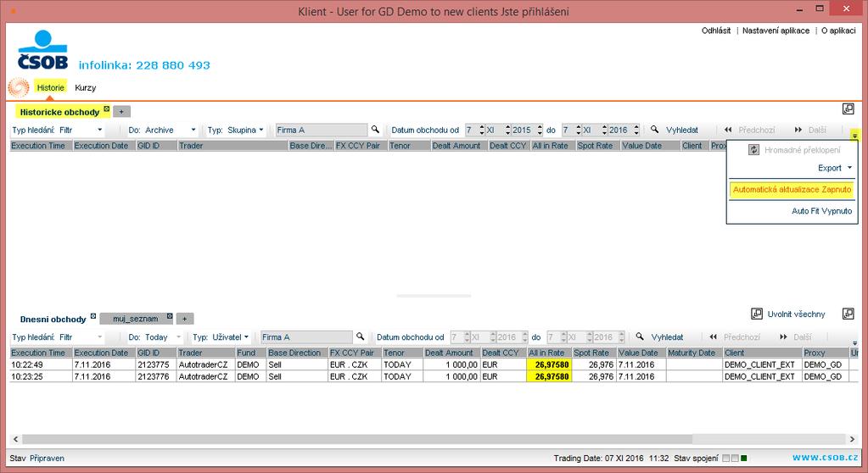Sort by the upper Execution Time column header
This screenshot has height=473, width=868.
[x=41, y=146]
